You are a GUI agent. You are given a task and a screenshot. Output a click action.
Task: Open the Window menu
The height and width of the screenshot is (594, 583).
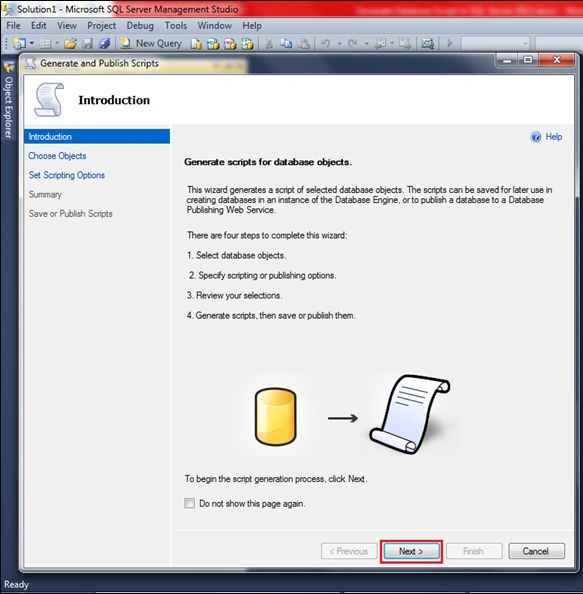214,26
